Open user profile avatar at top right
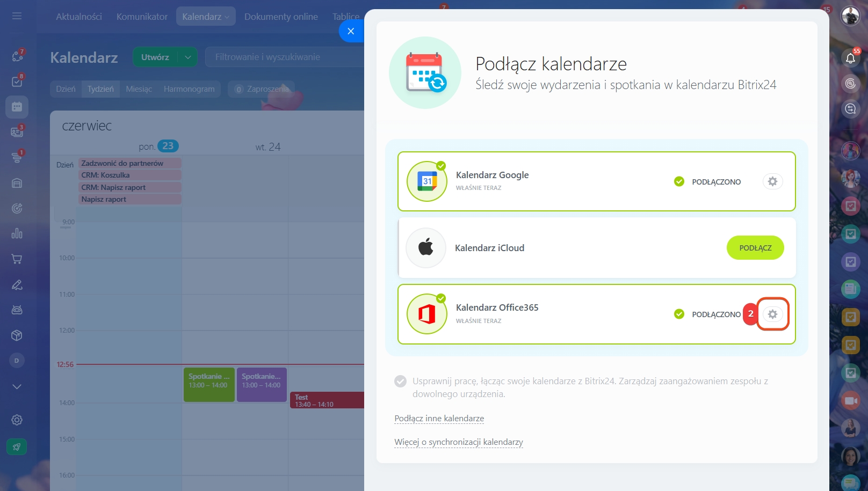The height and width of the screenshot is (491, 868). tap(850, 16)
